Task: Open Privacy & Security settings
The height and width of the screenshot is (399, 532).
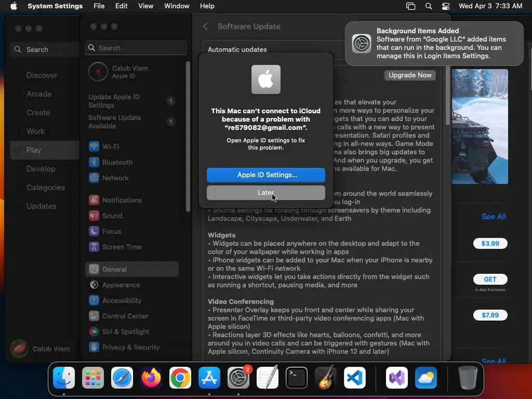Action: (x=132, y=348)
